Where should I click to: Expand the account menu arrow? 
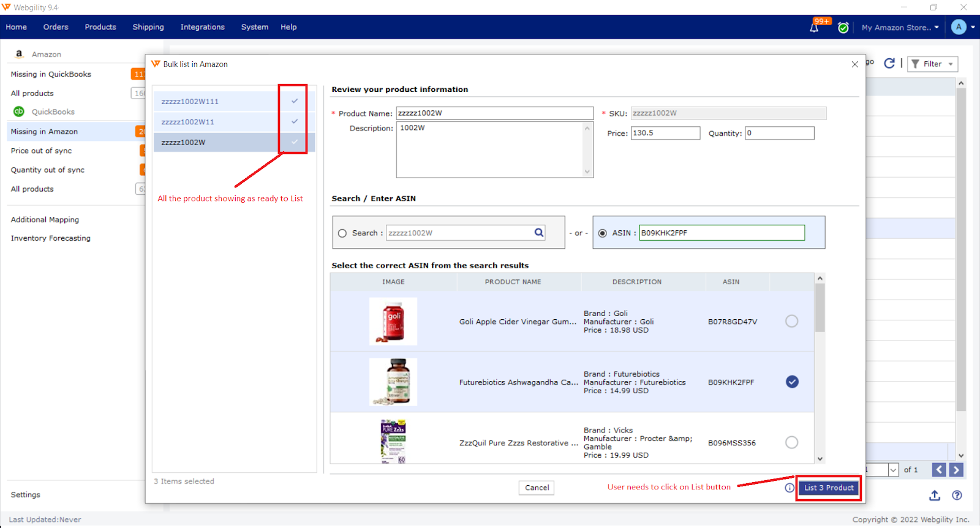coord(973,27)
